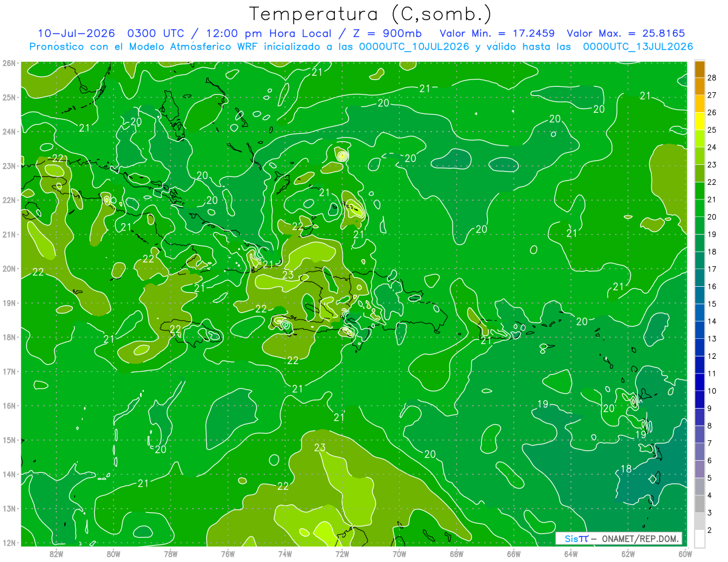
Task: Click the init time '0000UTC_10JUL2026'
Action: point(414,46)
